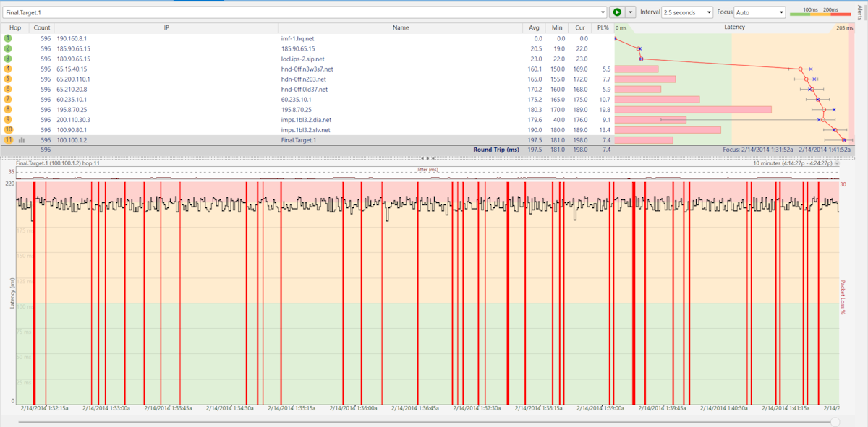Click the latency color scale legend

(821, 12)
